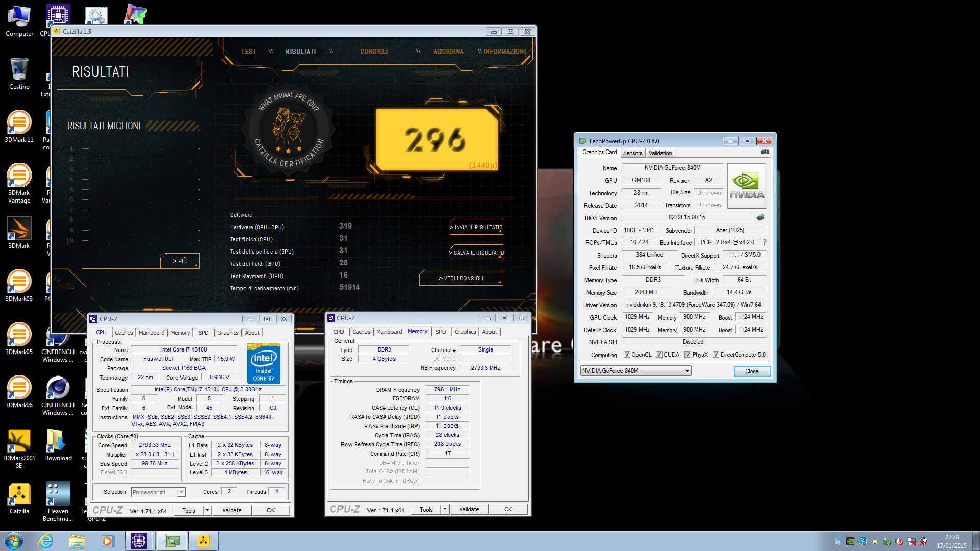
Task: Open the colorful triangle desktop shortcut
Action: 135,14
